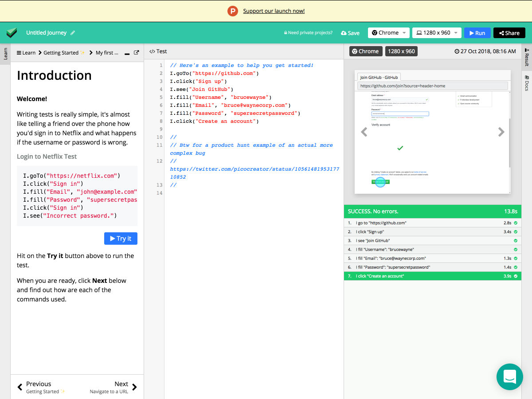The height and width of the screenshot is (399, 532).
Task: Click the SUCCESS. No errors. status bar
Action: click(x=433, y=211)
